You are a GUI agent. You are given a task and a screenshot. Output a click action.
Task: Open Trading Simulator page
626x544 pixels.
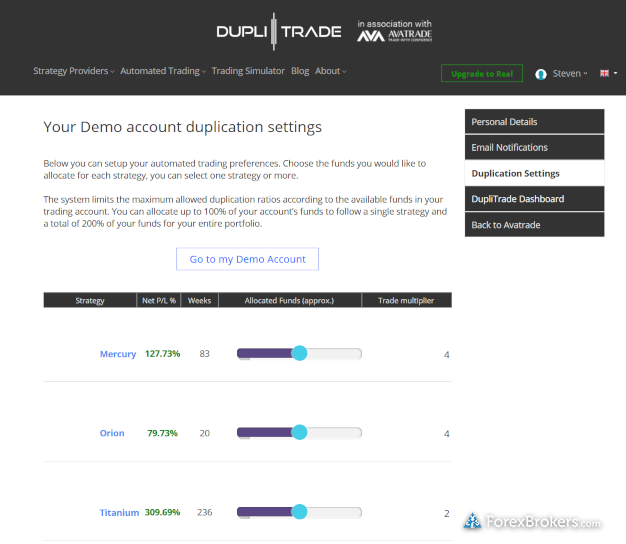pyautogui.click(x=248, y=71)
